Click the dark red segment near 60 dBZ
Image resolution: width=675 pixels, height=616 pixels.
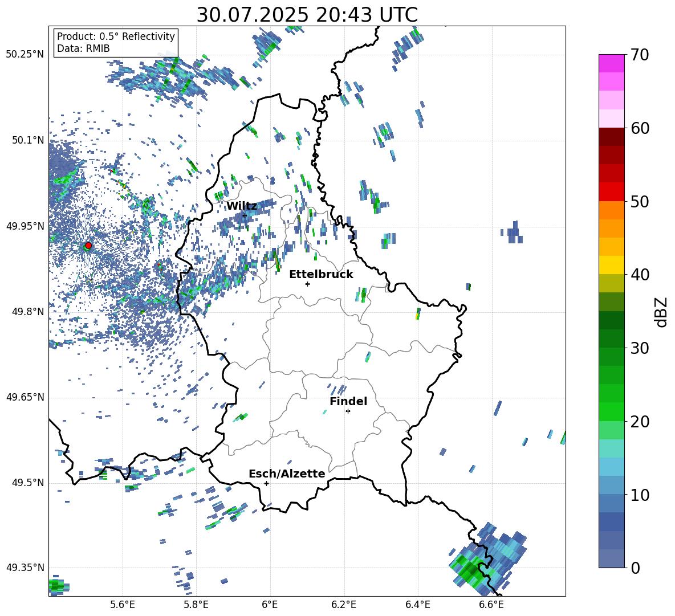pyautogui.click(x=611, y=137)
